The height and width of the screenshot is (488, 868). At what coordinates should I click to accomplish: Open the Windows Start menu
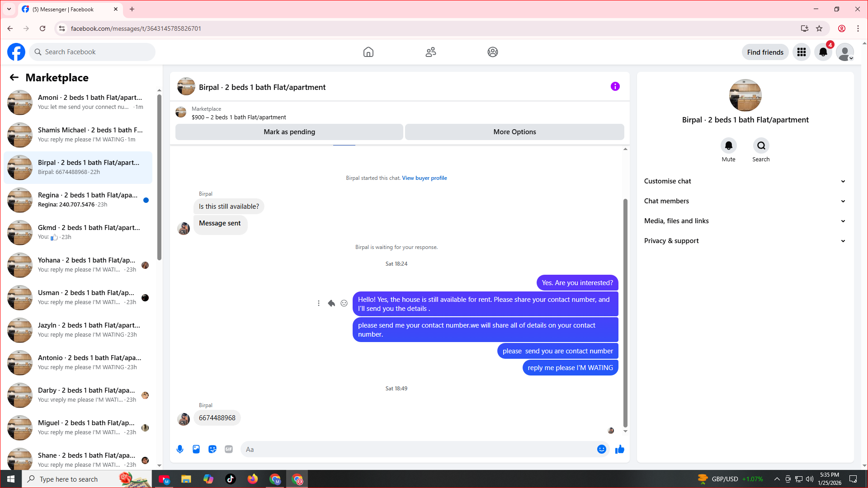pos(11,479)
